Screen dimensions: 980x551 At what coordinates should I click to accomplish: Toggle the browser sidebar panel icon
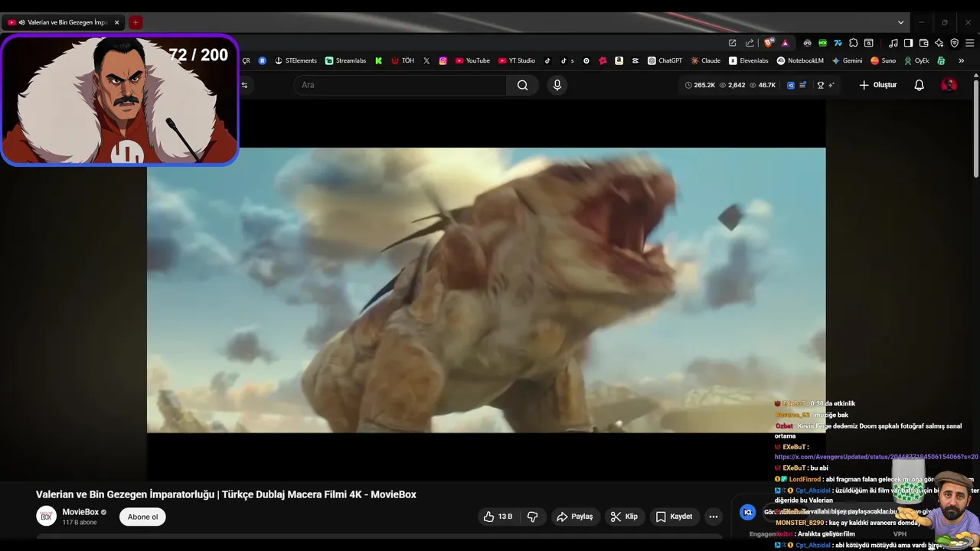coord(908,43)
